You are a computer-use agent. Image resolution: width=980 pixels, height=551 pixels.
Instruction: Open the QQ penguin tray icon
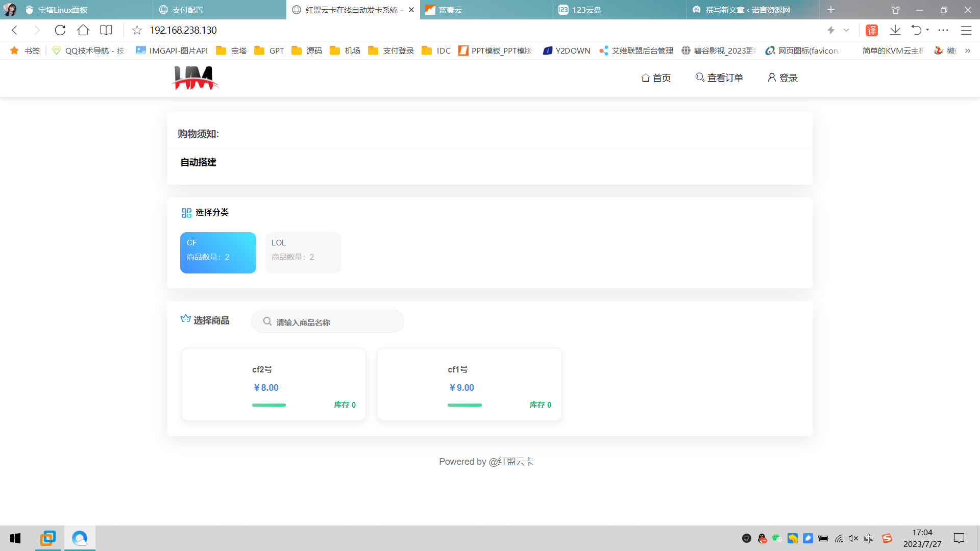pyautogui.click(x=762, y=538)
